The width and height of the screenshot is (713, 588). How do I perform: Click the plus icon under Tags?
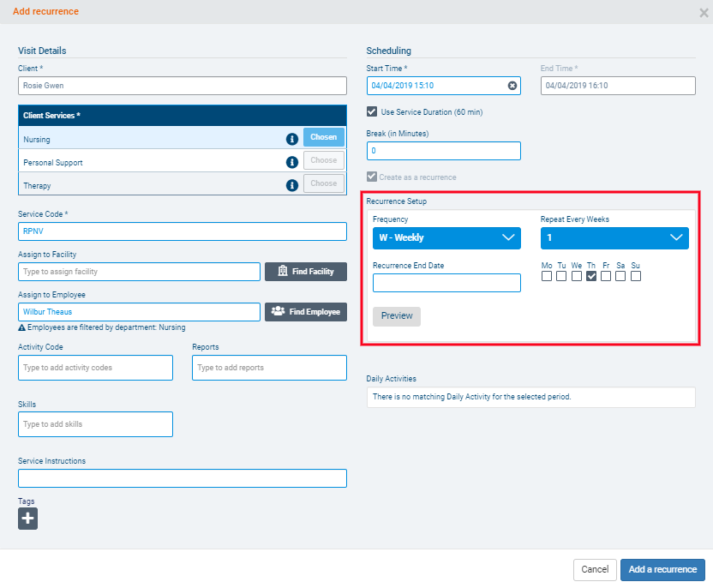[27, 519]
